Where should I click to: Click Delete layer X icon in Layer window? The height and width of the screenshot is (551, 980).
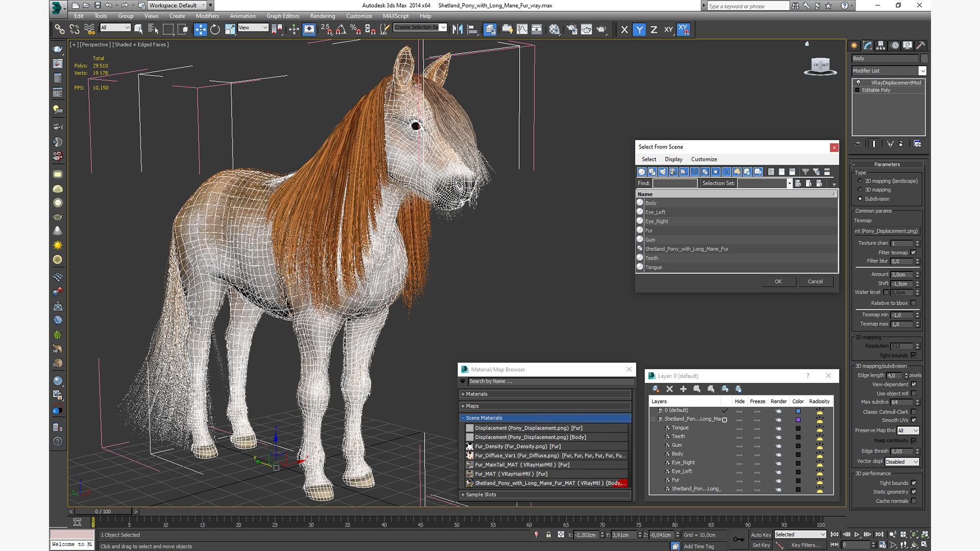(670, 389)
